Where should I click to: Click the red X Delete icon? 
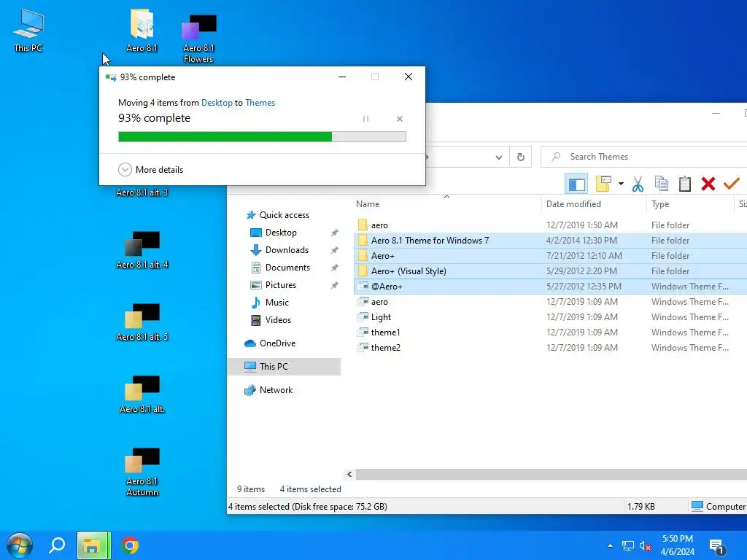point(708,184)
